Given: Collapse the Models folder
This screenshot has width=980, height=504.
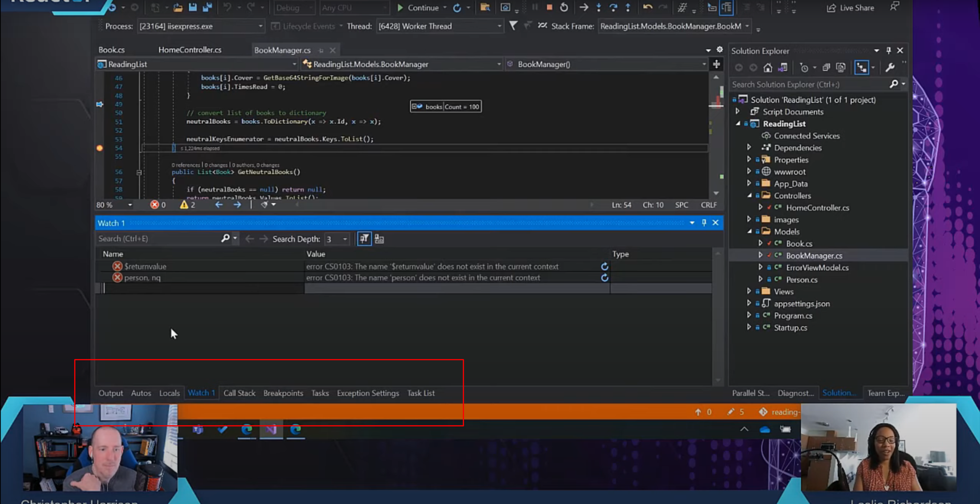Looking at the screenshot, I should pos(749,231).
